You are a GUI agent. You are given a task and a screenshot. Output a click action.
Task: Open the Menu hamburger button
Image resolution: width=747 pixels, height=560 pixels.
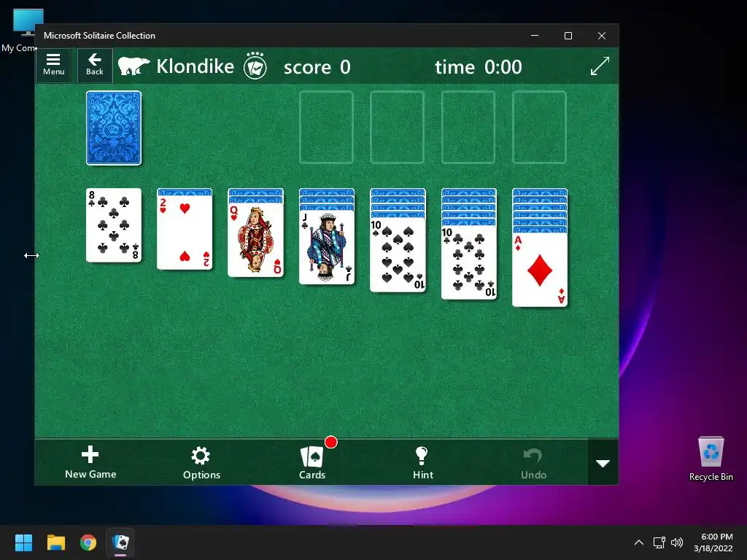point(53,65)
